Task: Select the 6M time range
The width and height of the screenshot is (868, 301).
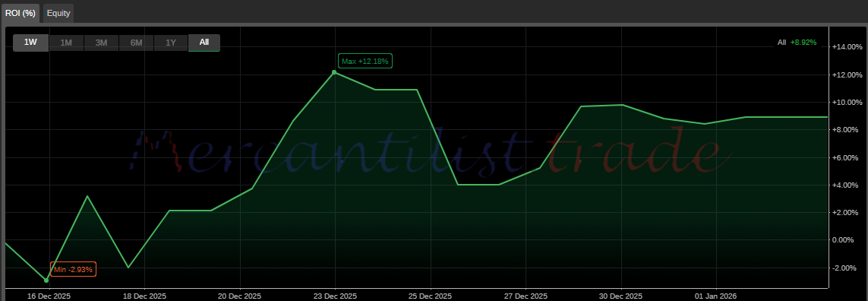Action: point(136,42)
